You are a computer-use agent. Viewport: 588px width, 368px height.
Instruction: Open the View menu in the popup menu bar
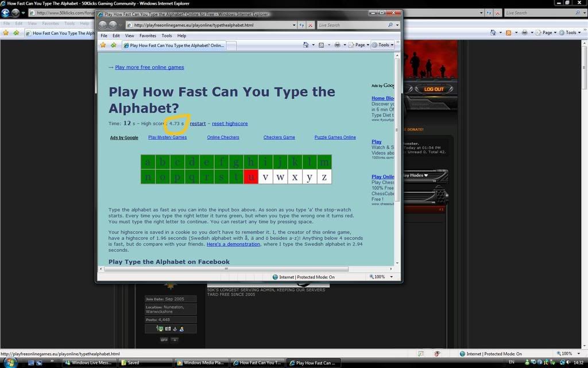130,36
